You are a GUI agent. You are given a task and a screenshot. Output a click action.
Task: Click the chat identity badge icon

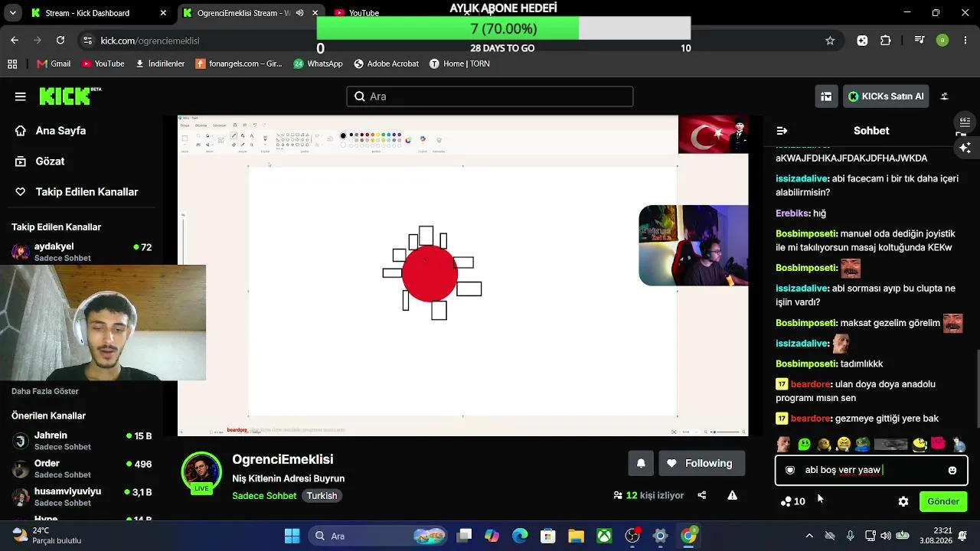(x=790, y=470)
